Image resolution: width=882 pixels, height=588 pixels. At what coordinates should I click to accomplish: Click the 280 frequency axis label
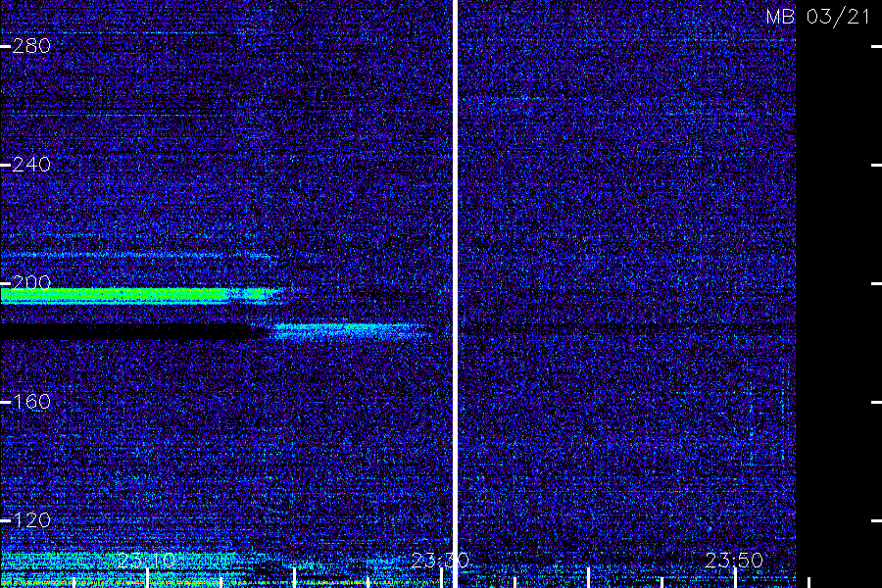point(31,46)
